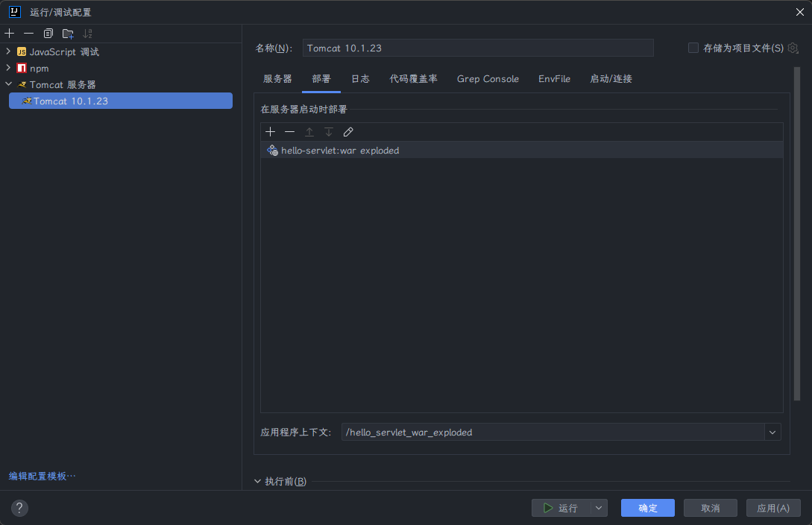
Task: Move deployment artifact up
Action: (309, 132)
